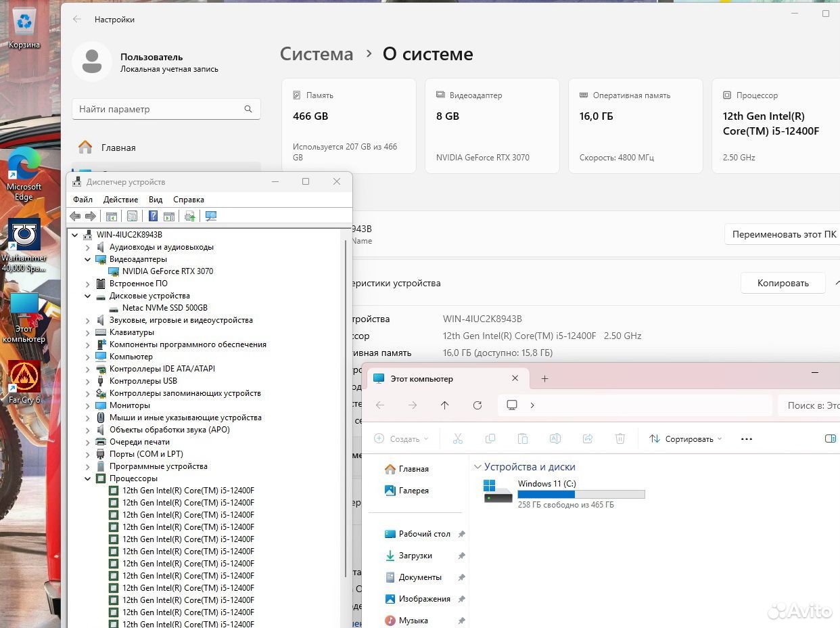840x628 pixels.
Task: Click the Переименовать этот ПК button
Action: 784,234
